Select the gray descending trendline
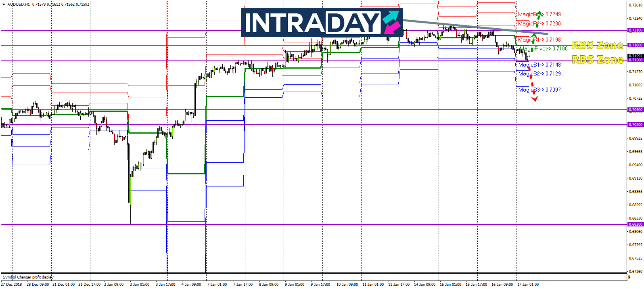The width and height of the screenshot is (644, 289). tap(476, 27)
